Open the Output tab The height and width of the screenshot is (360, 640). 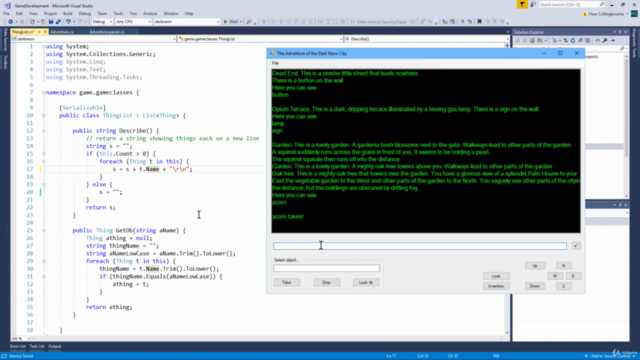54,347
